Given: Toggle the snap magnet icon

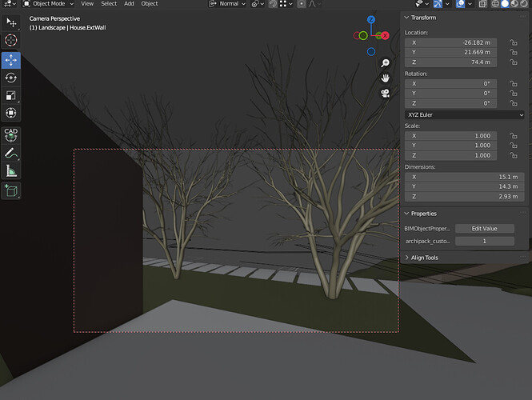Looking at the screenshot, I should [273, 4].
